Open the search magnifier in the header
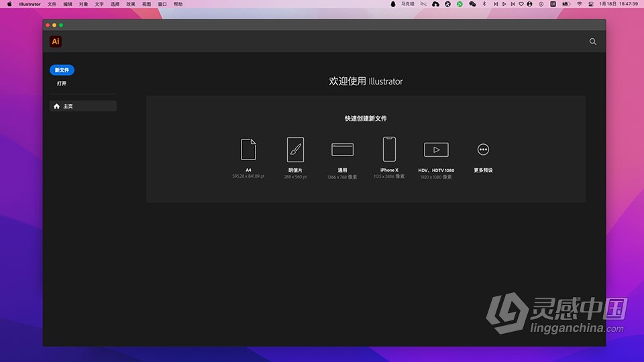This screenshot has width=644, height=362. click(592, 42)
